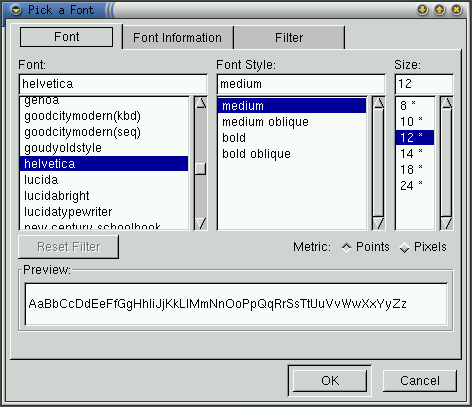Screen dimensions: 472x407
Task: Click Font Style list scroll-down arrow
Action: [x=378, y=223]
